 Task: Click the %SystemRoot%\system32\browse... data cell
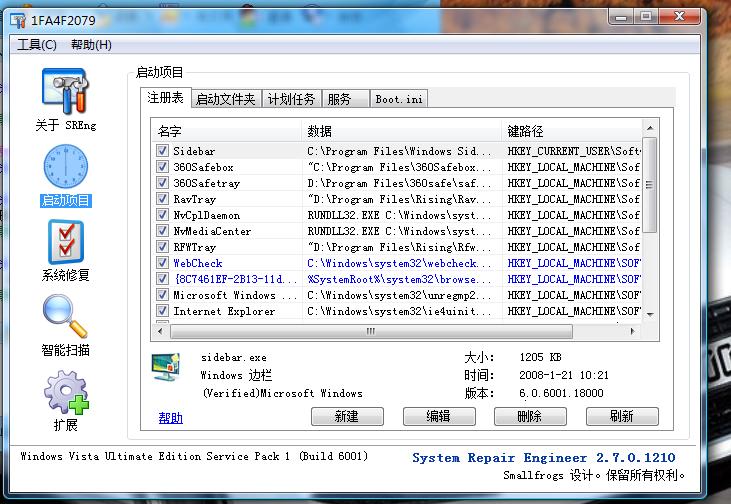pos(399,279)
